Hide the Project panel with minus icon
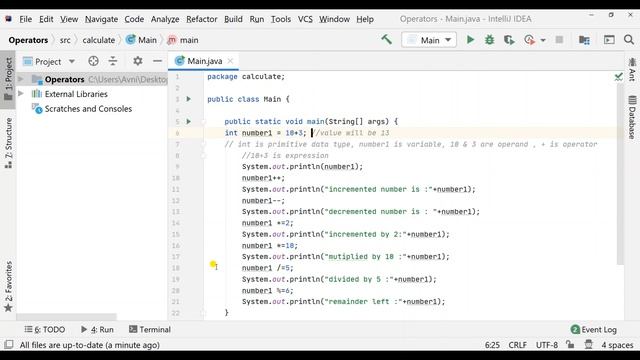This screenshot has height=360, width=640. 157,61
